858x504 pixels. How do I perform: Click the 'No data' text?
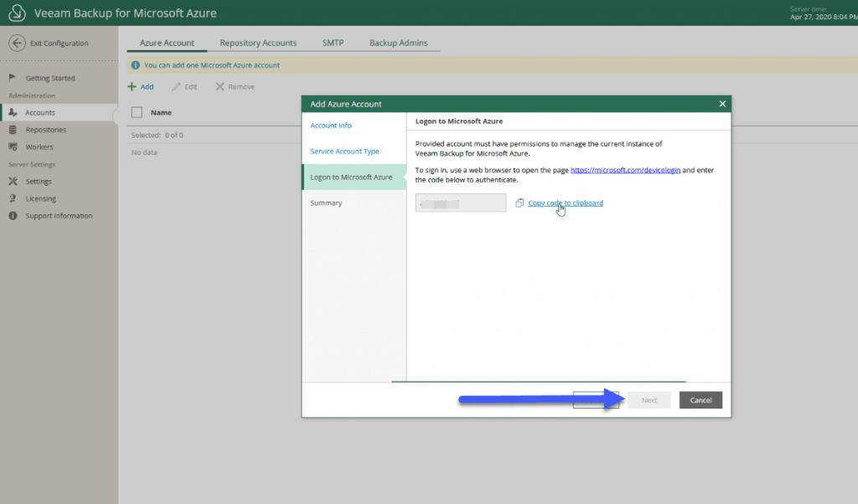[x=144, y=152]
